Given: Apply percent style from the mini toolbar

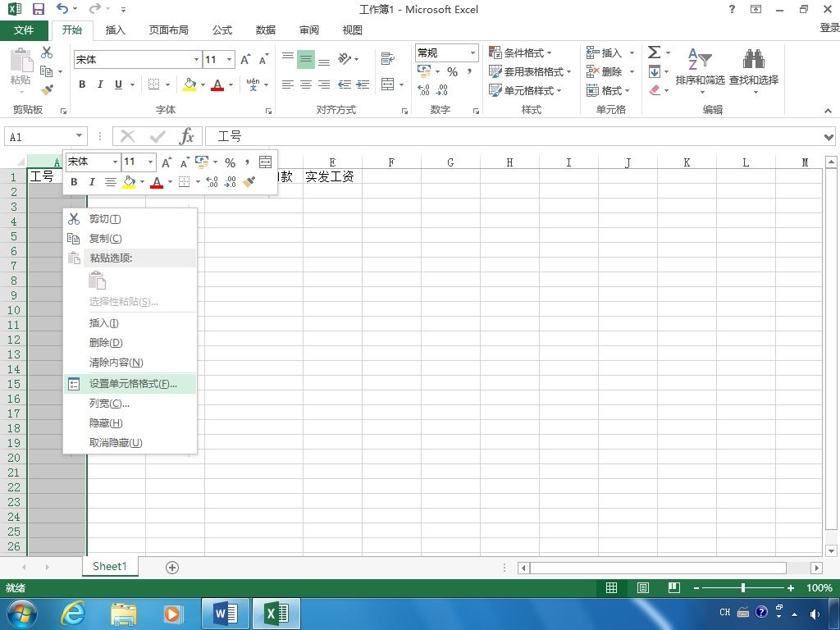Looking at the screenshot, I should pos(231,162).
